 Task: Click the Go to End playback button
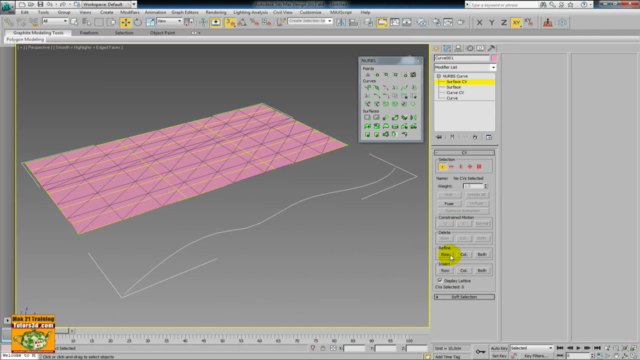tap(597, 348)
